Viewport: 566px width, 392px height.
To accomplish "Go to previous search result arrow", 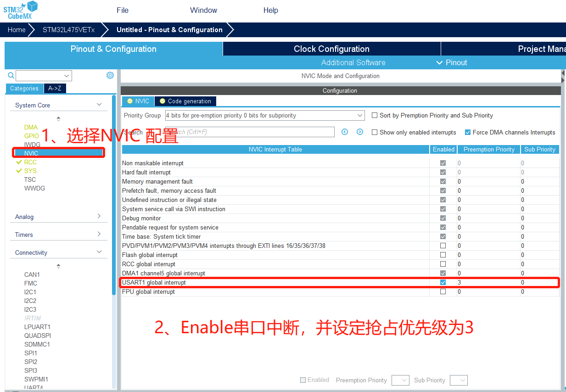I will [x=345, y=132].
